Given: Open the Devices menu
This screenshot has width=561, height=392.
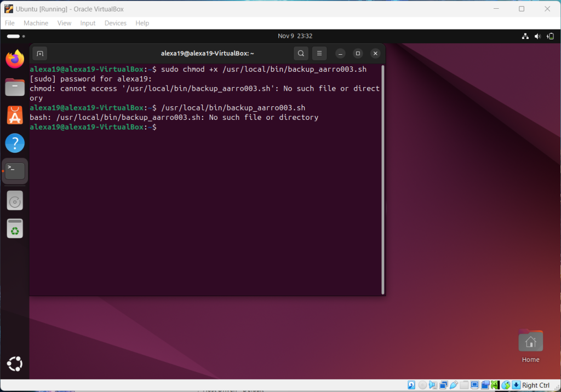Looking at the screenshot, I should pyautogui.click(x=115, y=23).
